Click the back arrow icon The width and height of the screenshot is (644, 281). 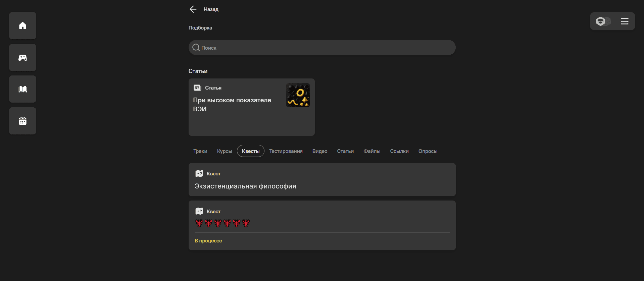pos(193,9)
